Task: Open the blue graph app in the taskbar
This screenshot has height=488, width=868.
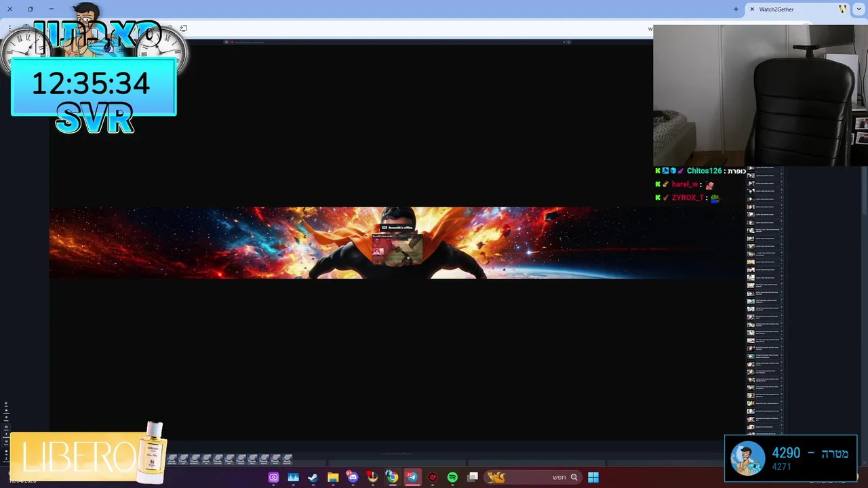Action: (x=294, y=477)
